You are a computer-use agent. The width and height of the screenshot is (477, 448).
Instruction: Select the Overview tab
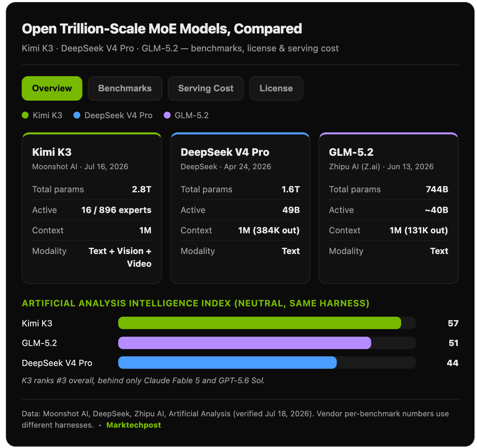pos(52,88)
